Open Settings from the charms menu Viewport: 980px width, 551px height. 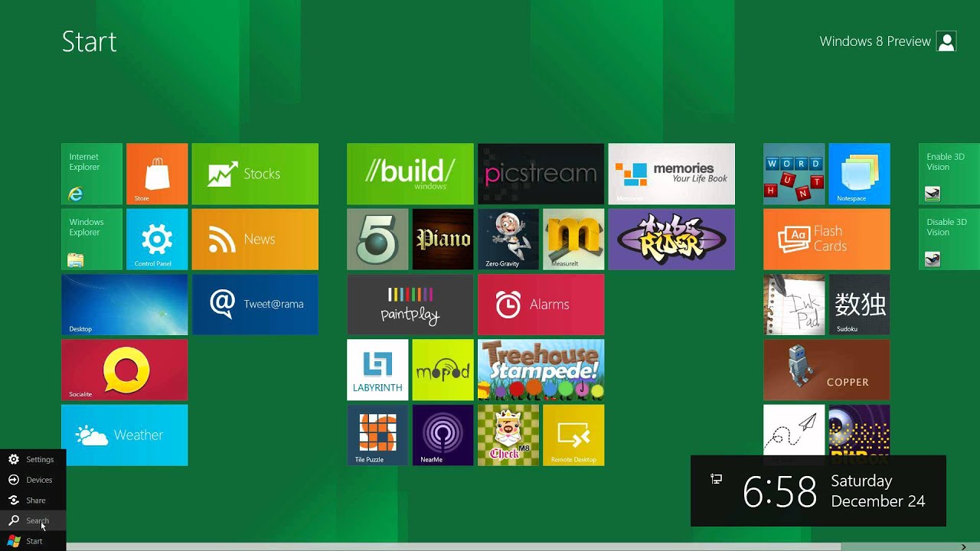click(x=33, y=459)
